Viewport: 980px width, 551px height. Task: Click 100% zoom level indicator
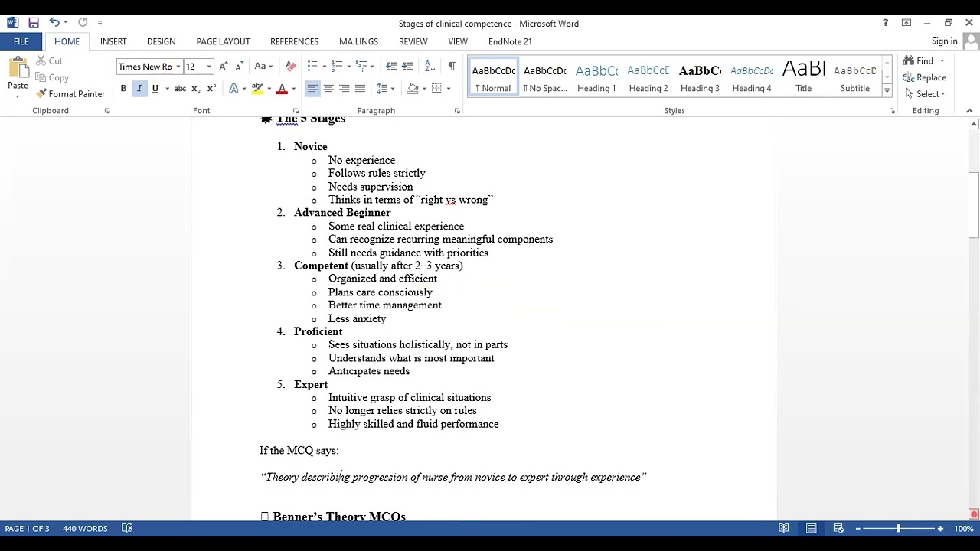pyautogui.click(x=963, y=529)
